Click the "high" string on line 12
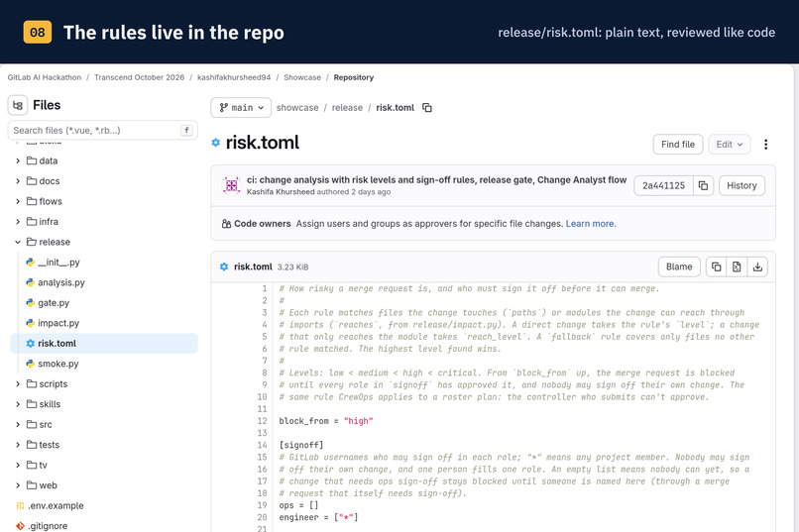Screen dimensions: 799x532 tap(358, 421)
